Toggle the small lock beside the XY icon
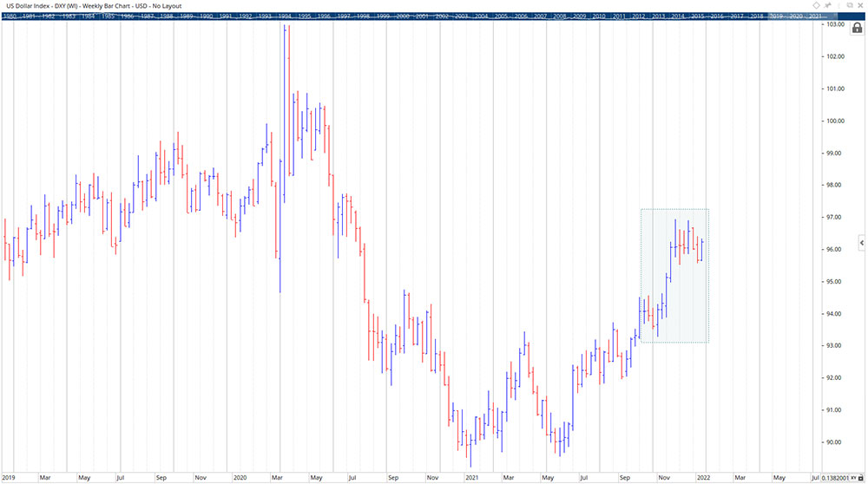This screenshot has width=868, height=484. click(x=860, y=477)
